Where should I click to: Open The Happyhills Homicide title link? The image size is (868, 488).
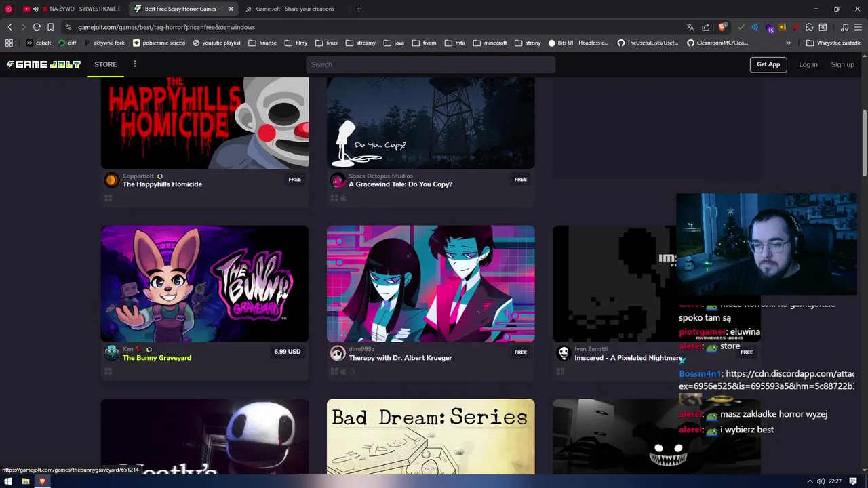(x=162, y=184)
